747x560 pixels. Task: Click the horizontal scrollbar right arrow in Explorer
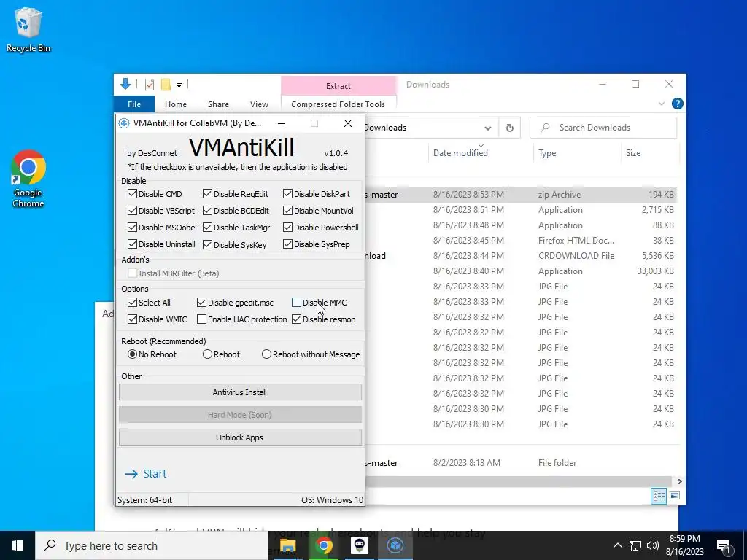[x=679, y=481]
